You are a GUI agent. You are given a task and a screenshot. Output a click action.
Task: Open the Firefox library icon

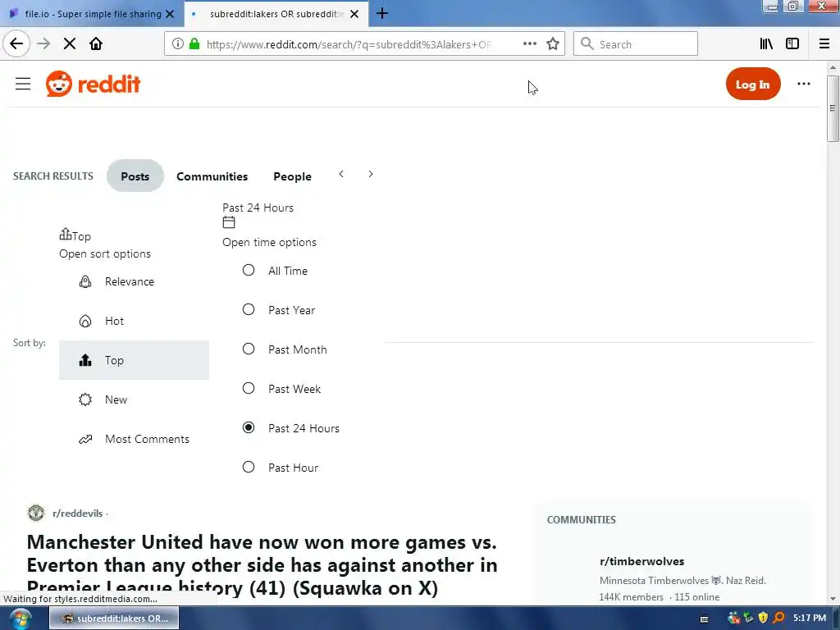[x=766, y=44]
